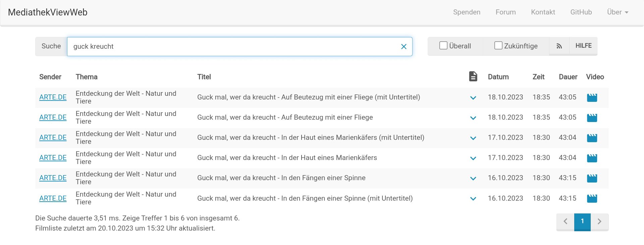Open video icon for Marienkäfers (mit Untertitel) row
Image resolution: width=644 pixels, height=245 pixels.
tap(592, 138)
